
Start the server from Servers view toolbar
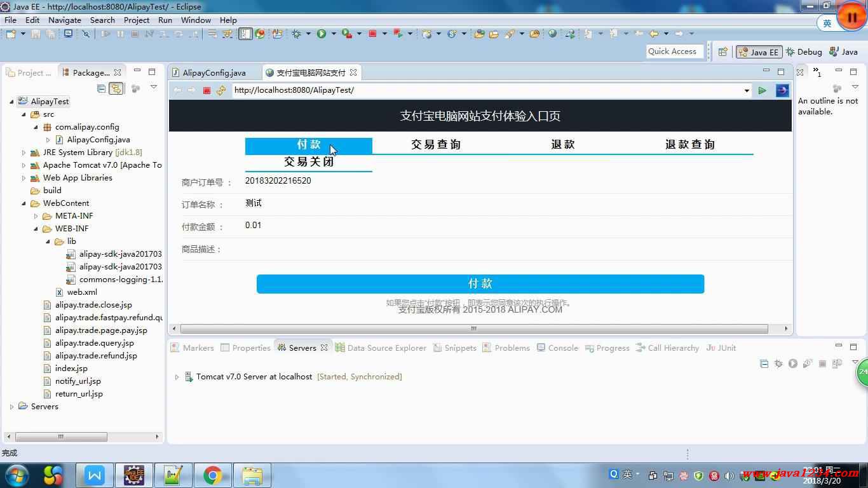[x=793, y=363]
